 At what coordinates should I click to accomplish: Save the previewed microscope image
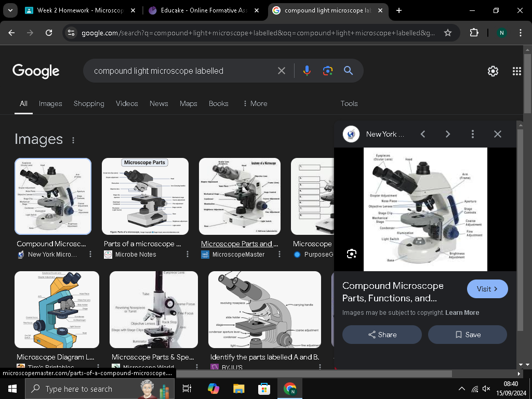coord(468,335)
